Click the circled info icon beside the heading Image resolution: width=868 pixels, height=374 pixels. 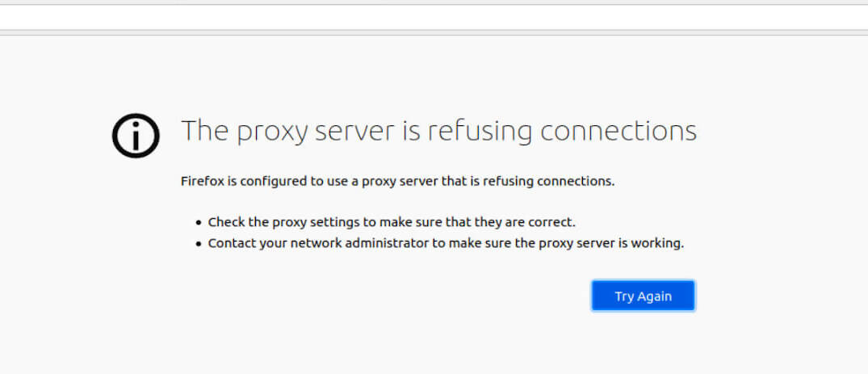(136, 134)
